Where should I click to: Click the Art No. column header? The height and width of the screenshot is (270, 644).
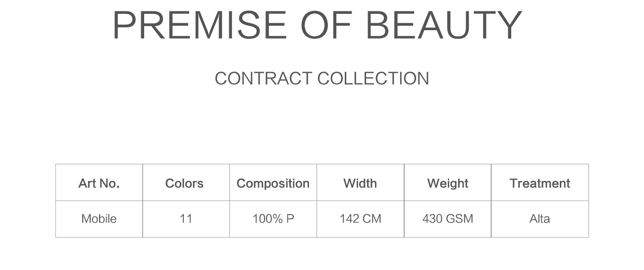99,183
